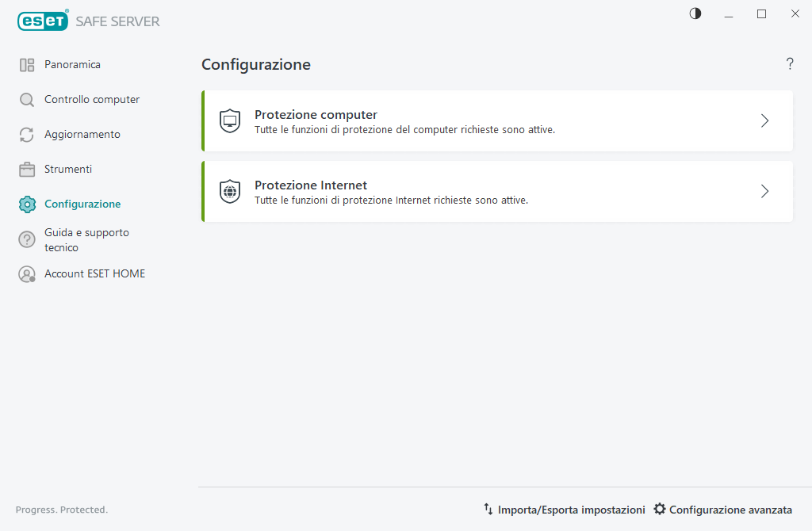The image size is (812, 531).
Task: Click the Strumenti toolbox icon
Action: 27,170
